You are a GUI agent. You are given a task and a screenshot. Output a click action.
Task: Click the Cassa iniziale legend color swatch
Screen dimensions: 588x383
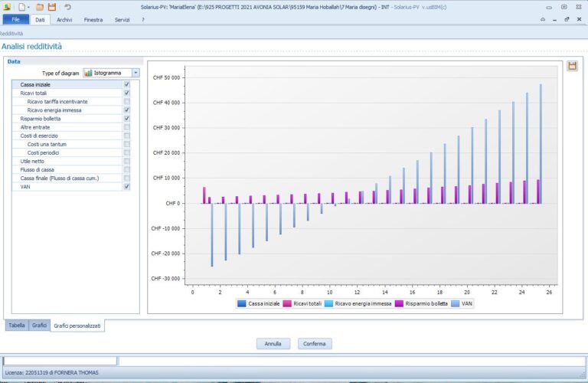pyautogui.click(x=242, y=303)
